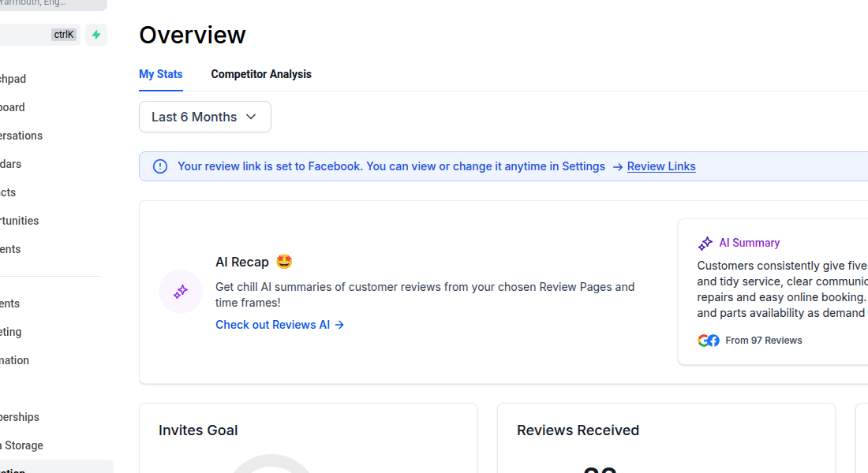The image size is (868, 473).
Task: Click the Google review source icon
Action: (704, 340)
